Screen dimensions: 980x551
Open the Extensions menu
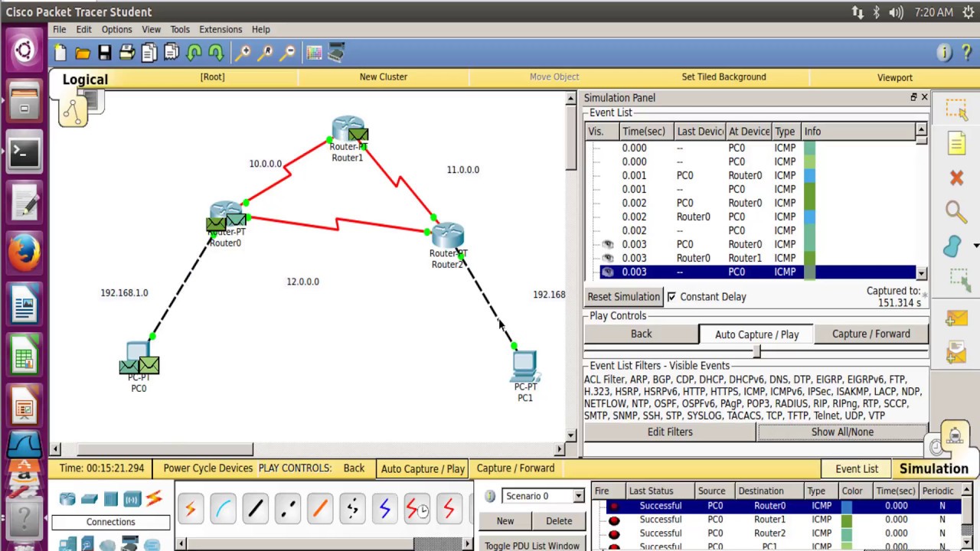220,29
